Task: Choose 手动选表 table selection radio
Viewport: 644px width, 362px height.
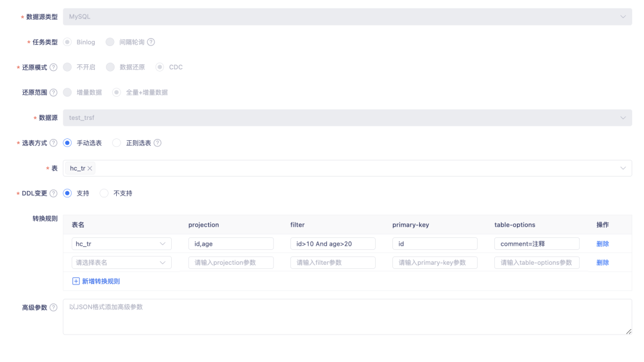Action: coord(67,143)
